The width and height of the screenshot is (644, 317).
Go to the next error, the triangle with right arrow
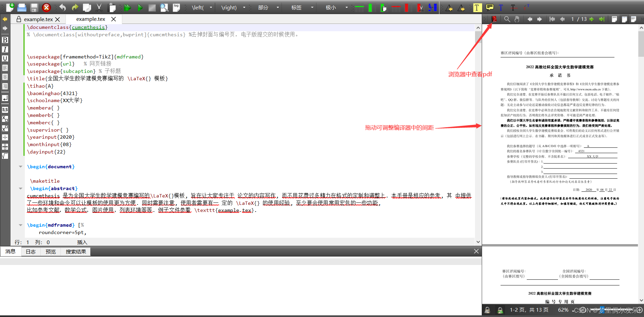point(461,8)
